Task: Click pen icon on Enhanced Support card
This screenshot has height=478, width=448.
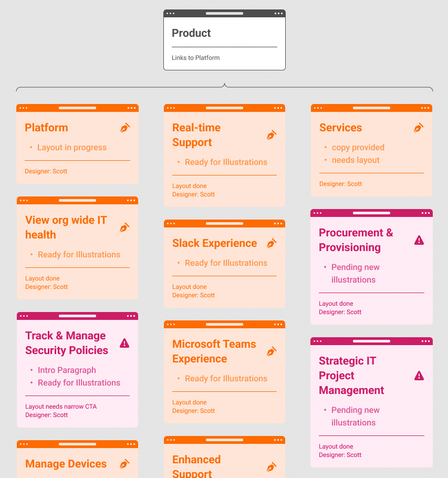Action: (272, 467)
